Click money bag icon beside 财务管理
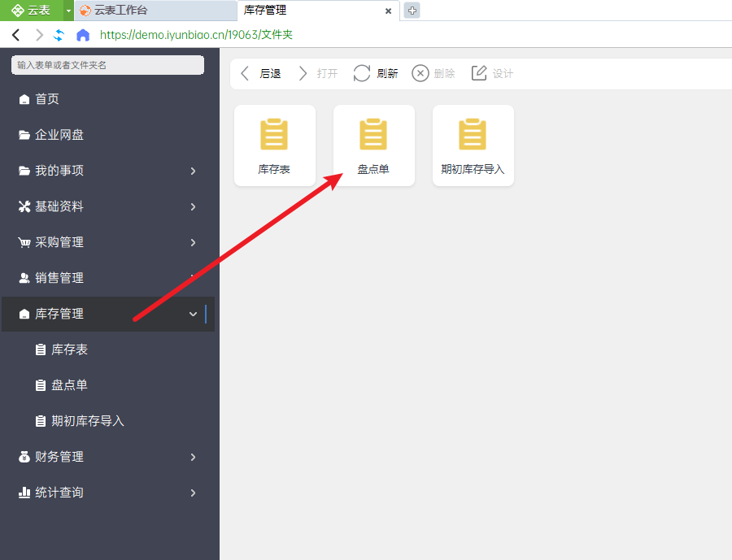Image resolution: width=732 pixels, height=560 pixels. click(24, 457)
